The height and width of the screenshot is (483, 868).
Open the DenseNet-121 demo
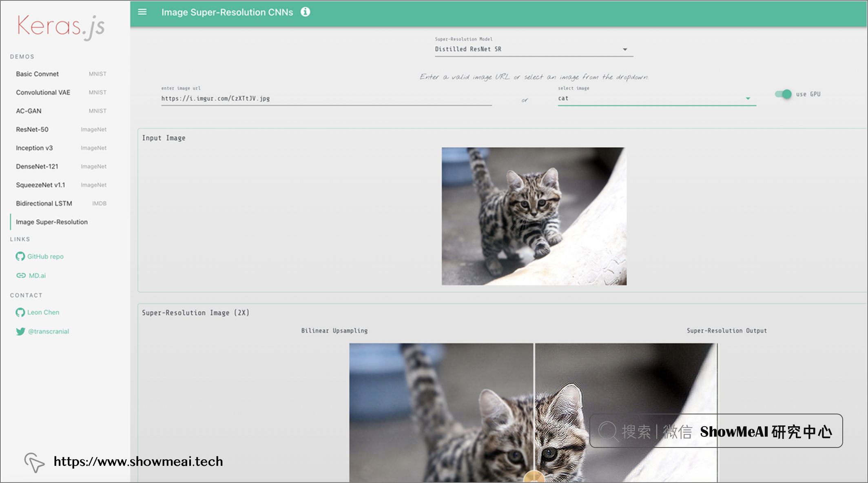(61, 166)
